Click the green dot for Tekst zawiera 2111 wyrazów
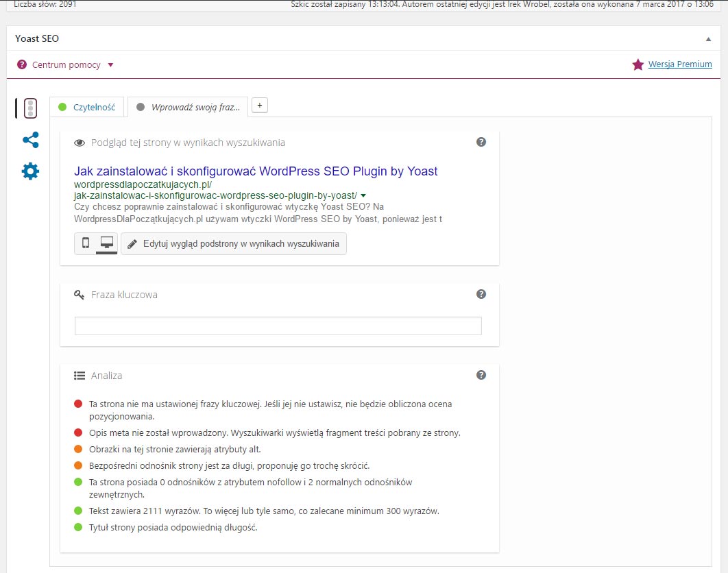The height and width of the screenshot is (573, 728). (78, 511)
